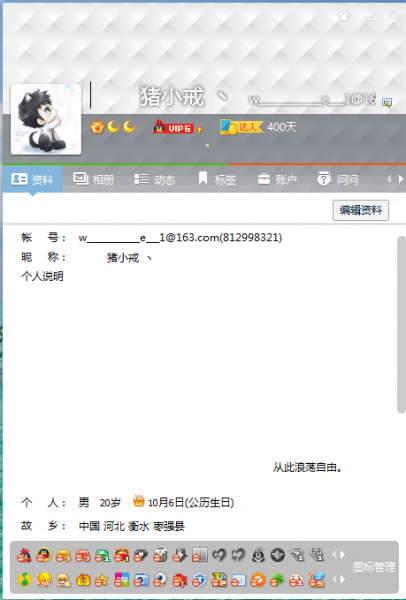Page first icon row right arrow
This screenshot has width=406, height=600.
click(x=342, y=554)
